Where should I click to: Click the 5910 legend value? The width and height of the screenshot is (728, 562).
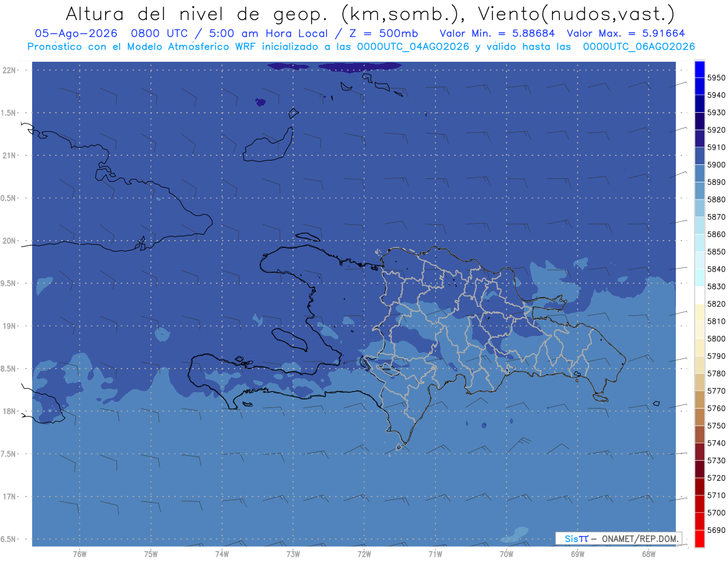tap(716, 147)
